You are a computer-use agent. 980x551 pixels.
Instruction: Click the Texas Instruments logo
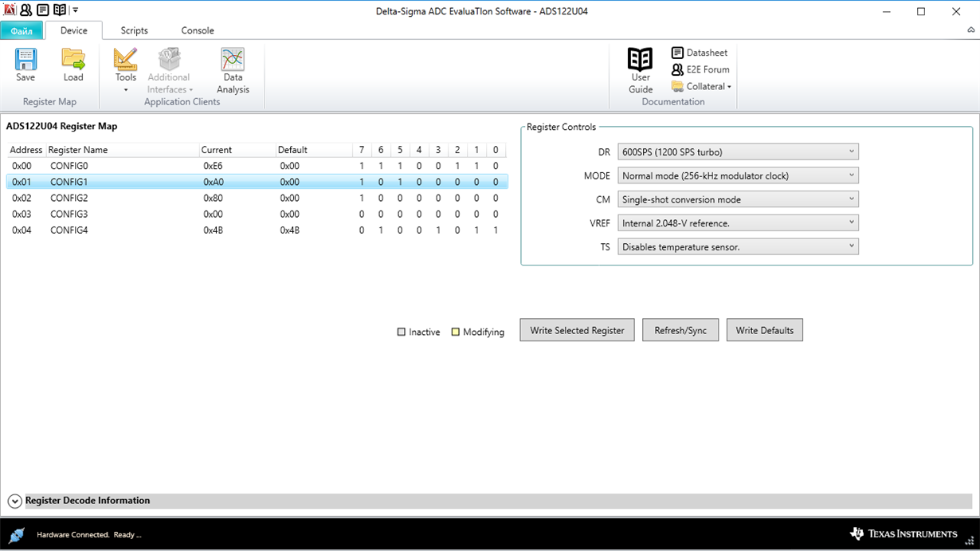coord(904,533)
